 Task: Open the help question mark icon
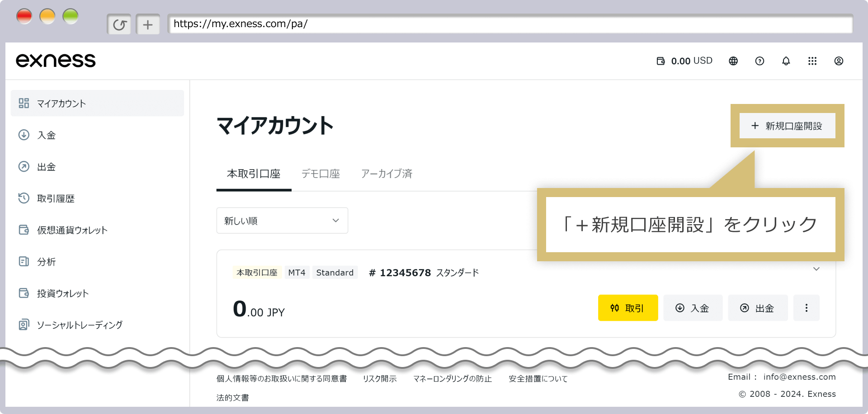tap(759, 61)
